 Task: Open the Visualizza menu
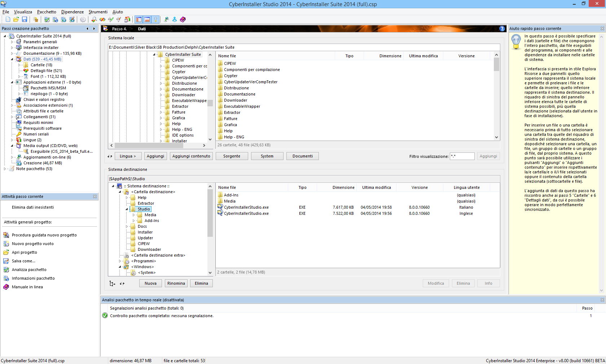(x=23, y=12)
